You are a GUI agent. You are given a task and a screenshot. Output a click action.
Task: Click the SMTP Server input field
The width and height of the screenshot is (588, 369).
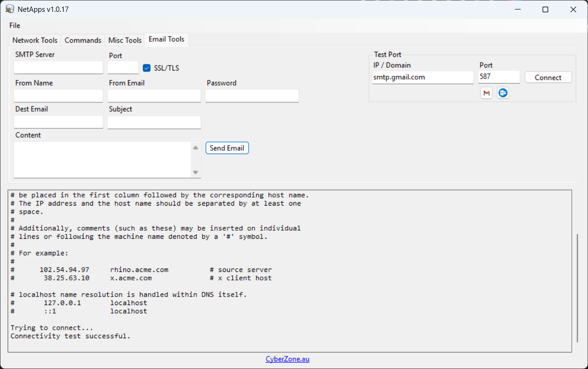(59, 67)
